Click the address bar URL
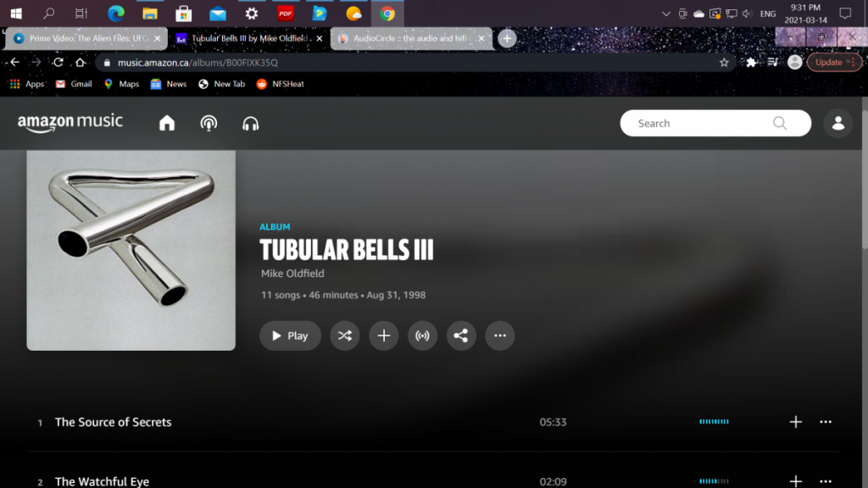This screenshot has width=868, height=488. [x=198, y=63]
